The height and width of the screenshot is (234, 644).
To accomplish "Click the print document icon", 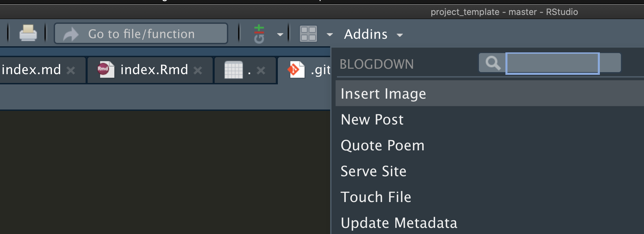I will click(28, 33).
